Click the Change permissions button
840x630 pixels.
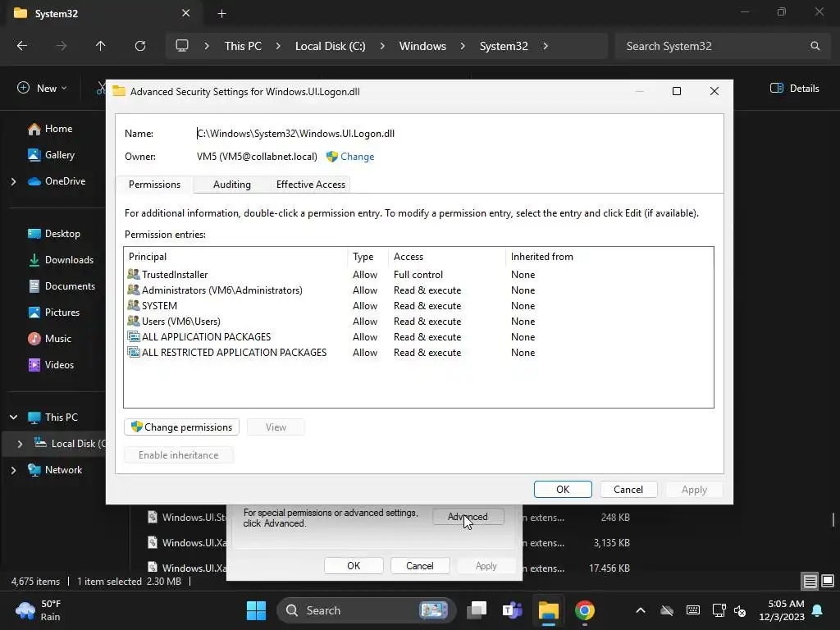point(181,427)
